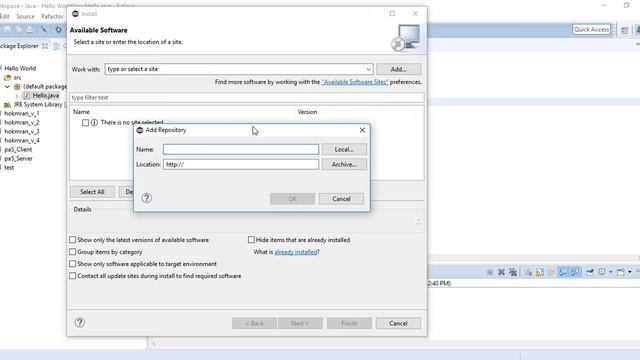This screenshot has height=360, width=640.
Task: Click the Print icon in Eclipse toolbar
Action: click(x=30, y=29)
